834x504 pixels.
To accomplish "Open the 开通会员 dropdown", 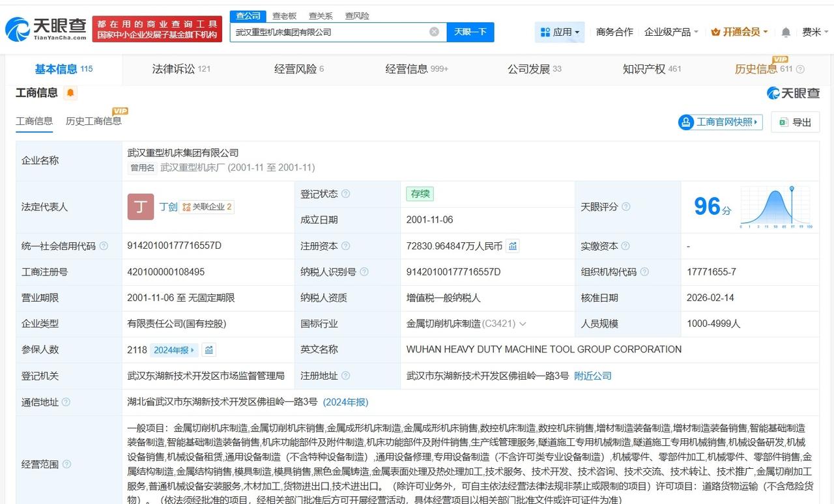I will pyautogui.click(x=740, y=32).
